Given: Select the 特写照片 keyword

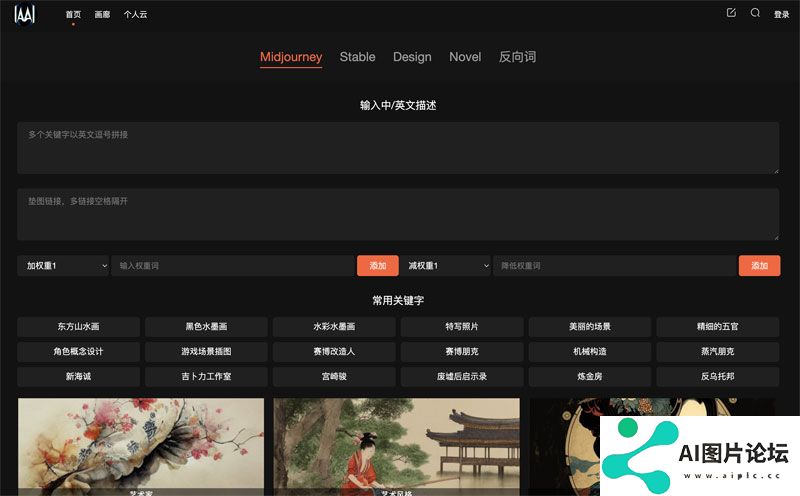Looking at the screenshot, I should point(462,327).
